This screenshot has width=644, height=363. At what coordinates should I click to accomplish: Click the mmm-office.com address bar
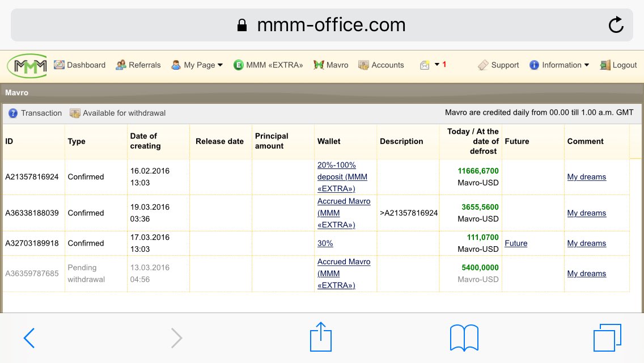pos(321,25)
